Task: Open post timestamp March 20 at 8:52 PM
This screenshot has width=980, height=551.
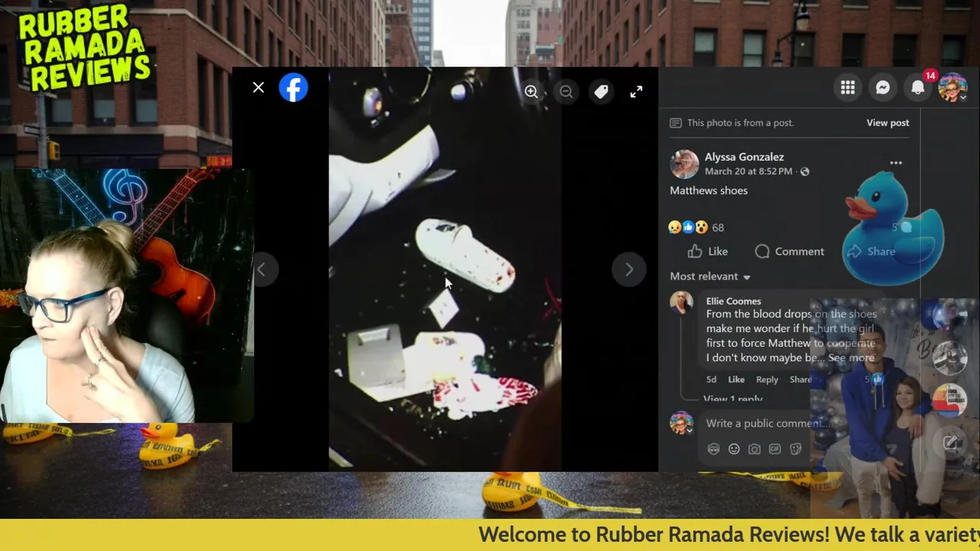Action: click(x=748, y=171)
